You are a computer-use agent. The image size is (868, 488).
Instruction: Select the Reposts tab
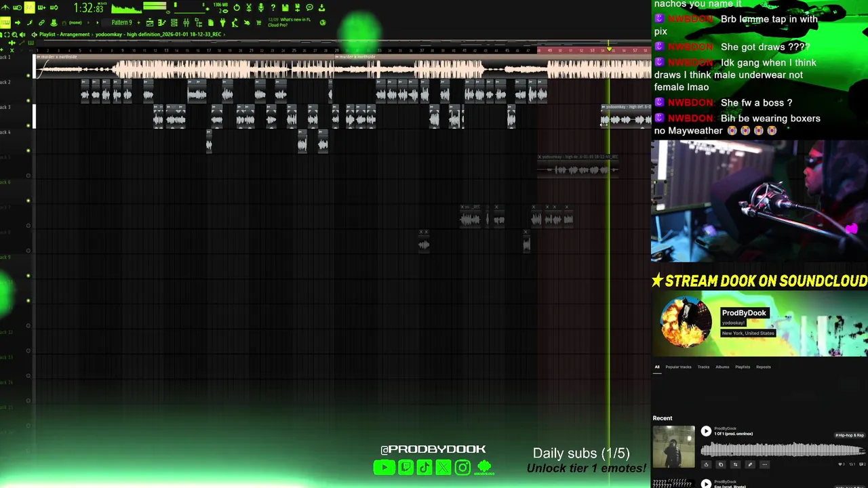click(x=764, y=367)
